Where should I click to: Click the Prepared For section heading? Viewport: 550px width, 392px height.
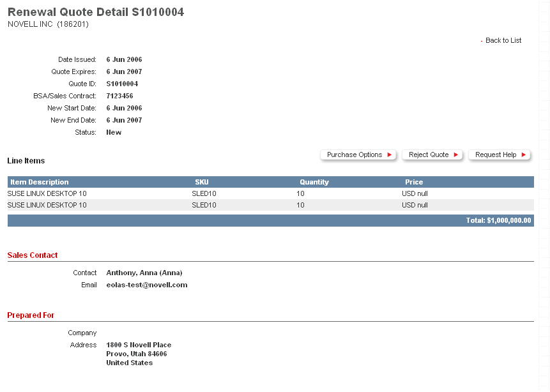pos(31,315)
